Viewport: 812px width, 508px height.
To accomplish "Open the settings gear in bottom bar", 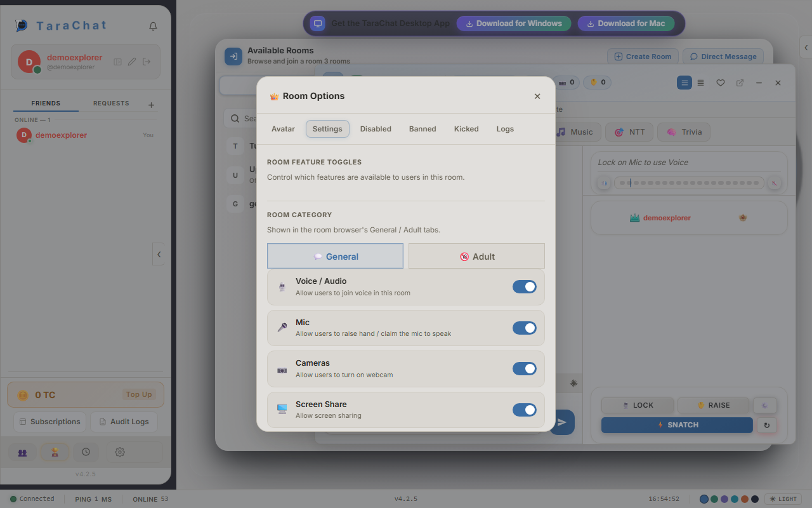I will 120,452.
